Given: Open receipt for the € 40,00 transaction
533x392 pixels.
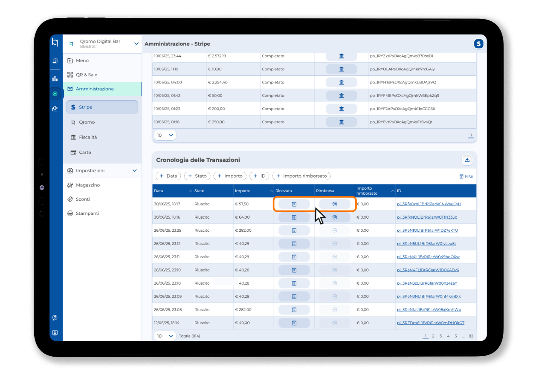Looking at the screenshot, I should click(x=294, y=323).
